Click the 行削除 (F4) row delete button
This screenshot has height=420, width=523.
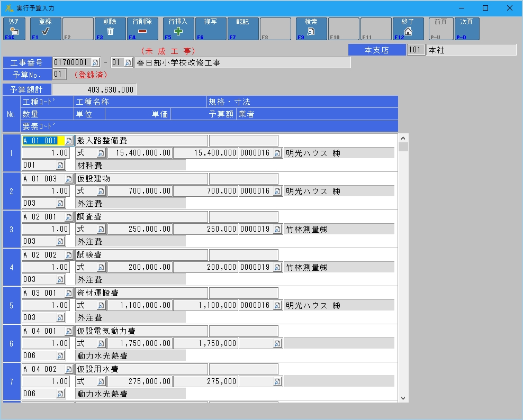(142, 29)
